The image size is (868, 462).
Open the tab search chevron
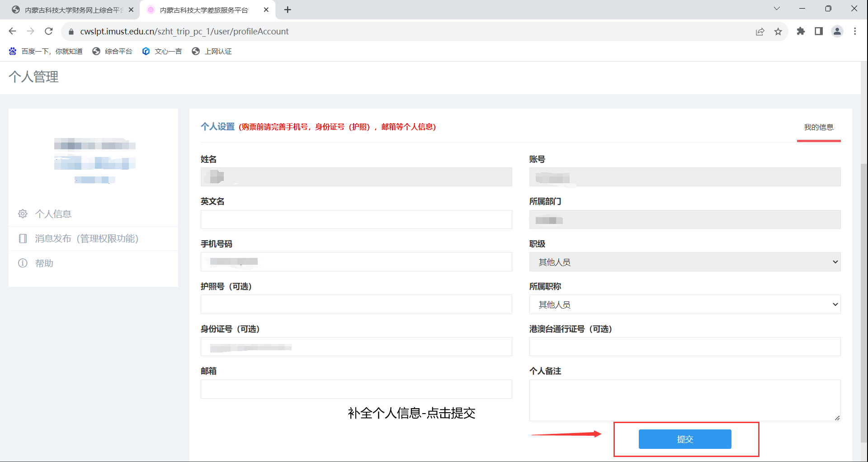coord(777,9)
